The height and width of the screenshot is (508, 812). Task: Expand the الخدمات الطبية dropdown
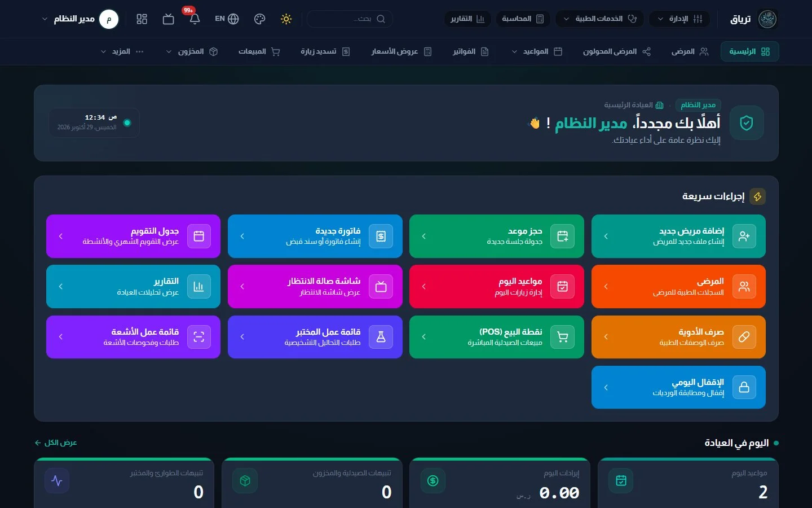600,19
